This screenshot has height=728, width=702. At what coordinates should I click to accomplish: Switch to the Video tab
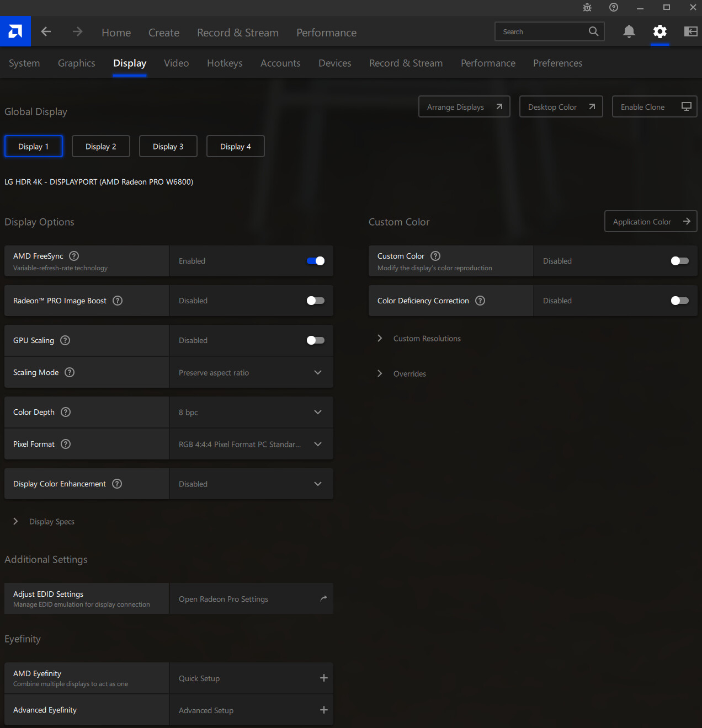coord(177,63)
